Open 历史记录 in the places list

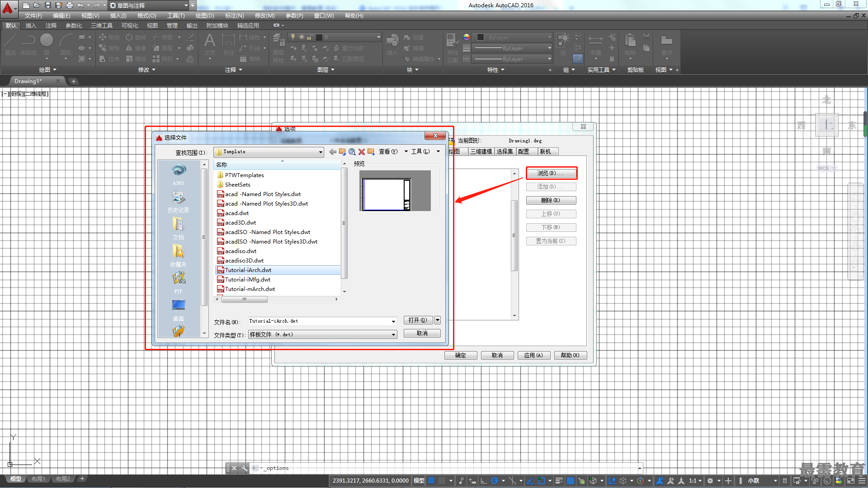pyautogui.click(x=179, y=202)
